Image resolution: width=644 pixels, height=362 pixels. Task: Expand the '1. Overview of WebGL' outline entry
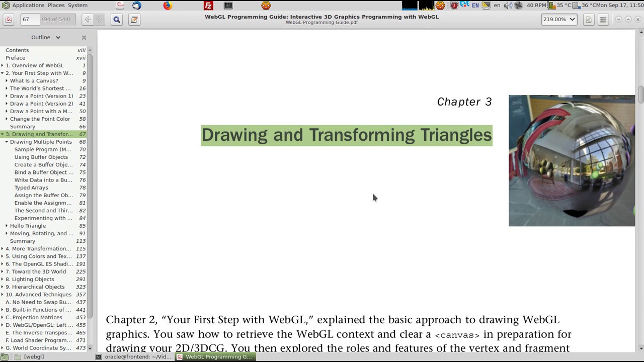click(3, 65)
